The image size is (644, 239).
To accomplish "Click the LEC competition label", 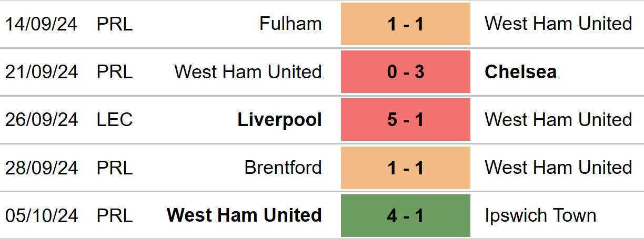I will click(x=115, y=120).
